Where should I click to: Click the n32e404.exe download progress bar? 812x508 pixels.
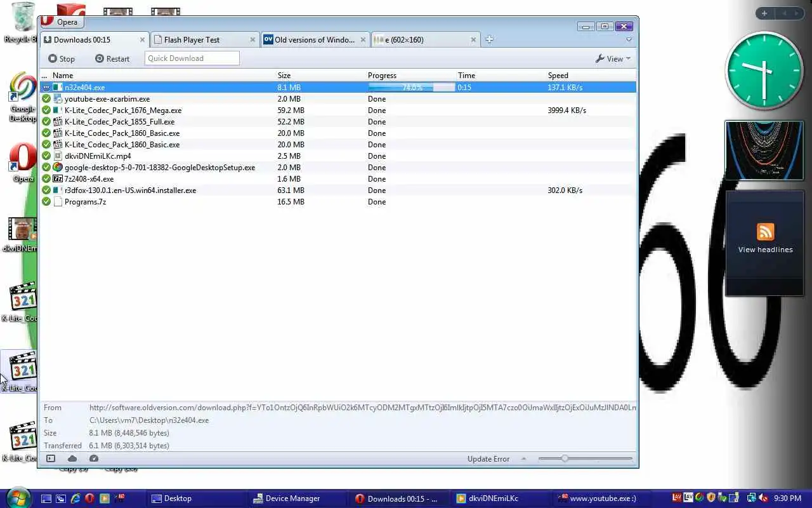[412, 88]
